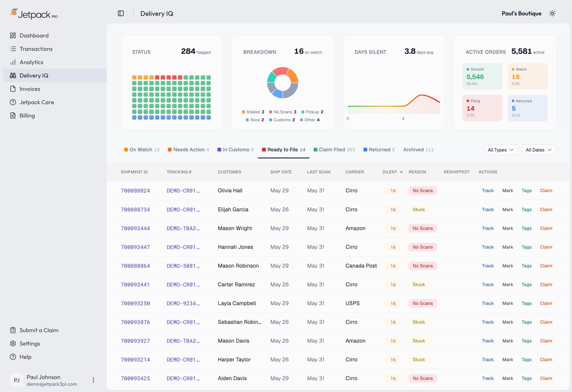The height and width of the screenshot is (392, 572).
Task: Click the Invoices file icon
Action: (13, 89)
